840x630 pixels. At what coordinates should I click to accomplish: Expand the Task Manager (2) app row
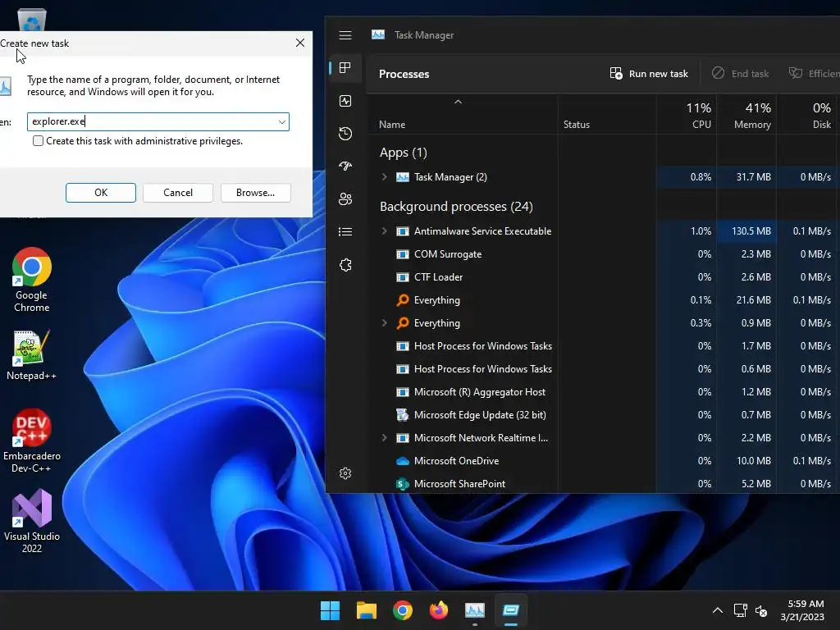pyautogui.click(x=384, y=177)
